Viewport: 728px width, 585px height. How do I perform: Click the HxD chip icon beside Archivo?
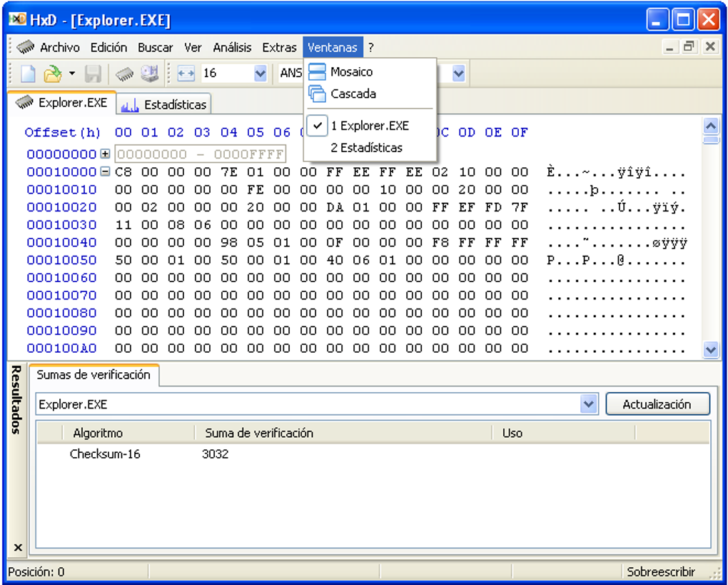(x=26, y=47)
